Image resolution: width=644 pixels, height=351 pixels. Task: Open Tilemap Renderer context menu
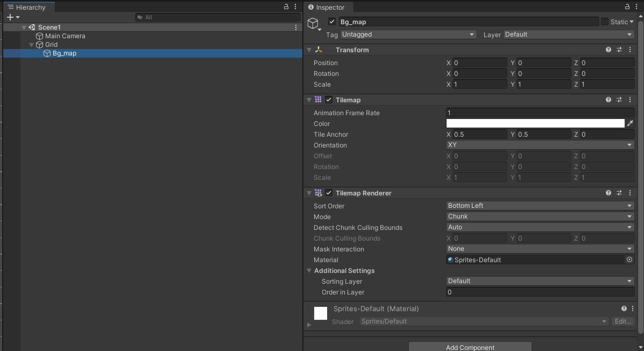point(630,193)
